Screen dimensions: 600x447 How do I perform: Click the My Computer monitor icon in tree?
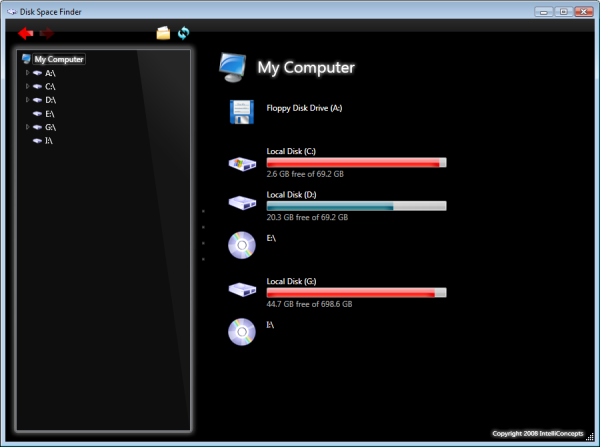pos(26,59)
